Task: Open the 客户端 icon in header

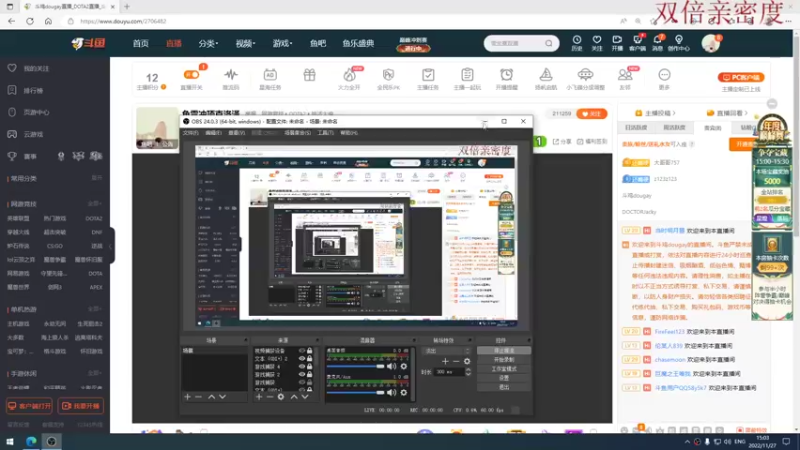Action: click(x=637, y=40)
